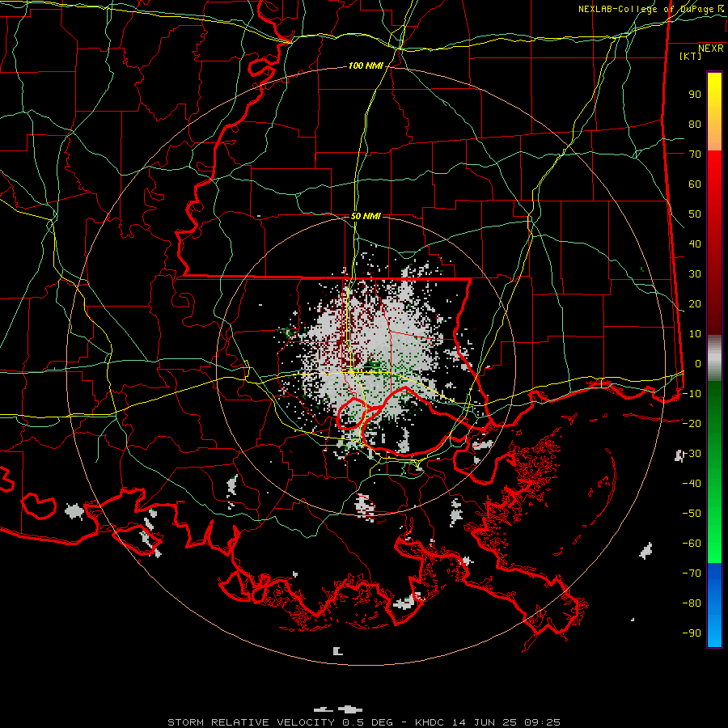728x728 pixels.
Task: Click the NEXR label above the scale
Action: [711, 49]
